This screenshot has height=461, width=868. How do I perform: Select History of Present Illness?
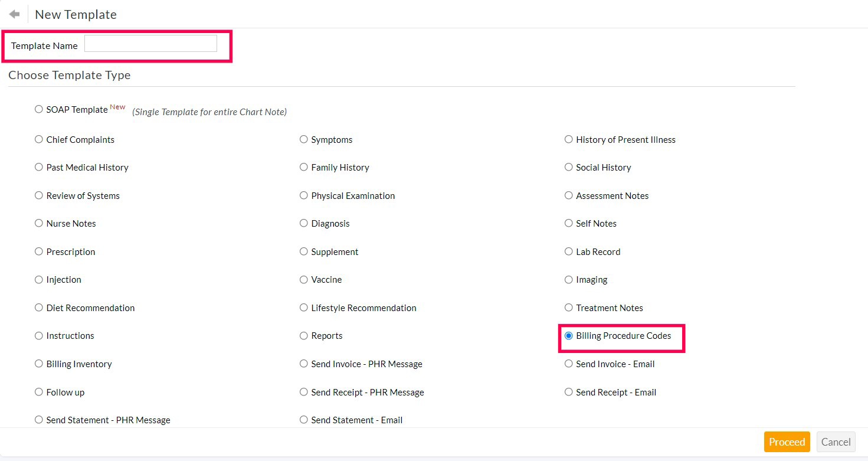coord(568,139)
